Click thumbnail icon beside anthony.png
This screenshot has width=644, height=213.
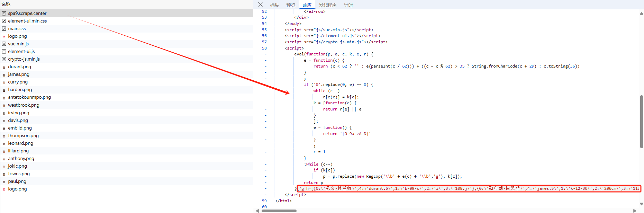tap(4, 159)
